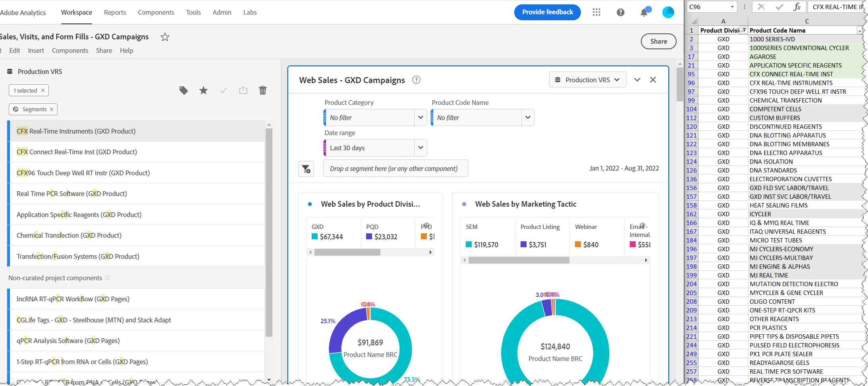The width and height of the screenshot is (868, 386).
Task: Star the project title as favorite
Action: click(x=165, y=37)
